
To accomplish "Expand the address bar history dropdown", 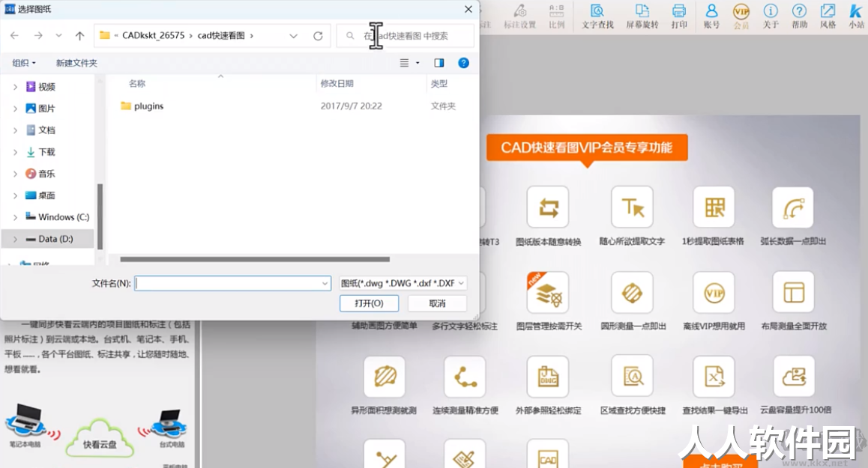I will click(x=293, y=36).
